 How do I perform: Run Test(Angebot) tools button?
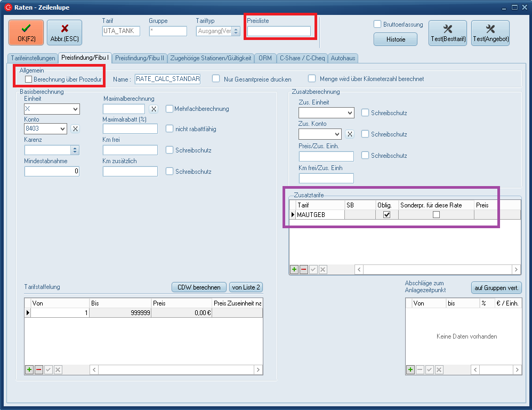490,33
